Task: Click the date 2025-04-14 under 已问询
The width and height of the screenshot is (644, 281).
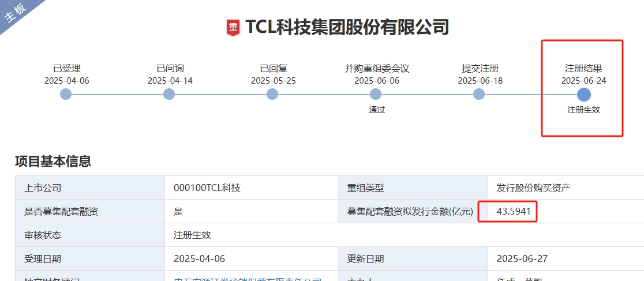Action: pos(170,81)
